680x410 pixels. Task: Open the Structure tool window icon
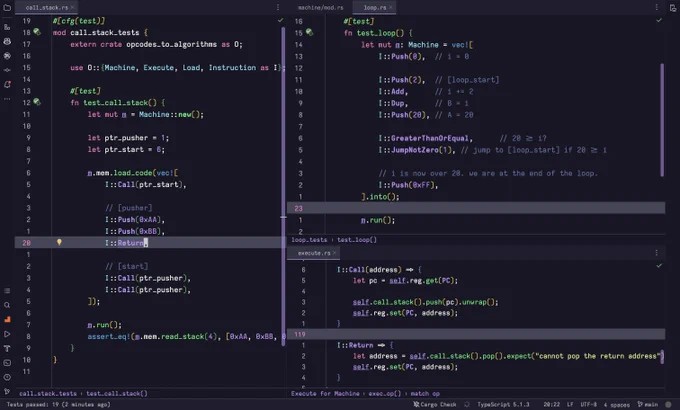tap(7, 27)
